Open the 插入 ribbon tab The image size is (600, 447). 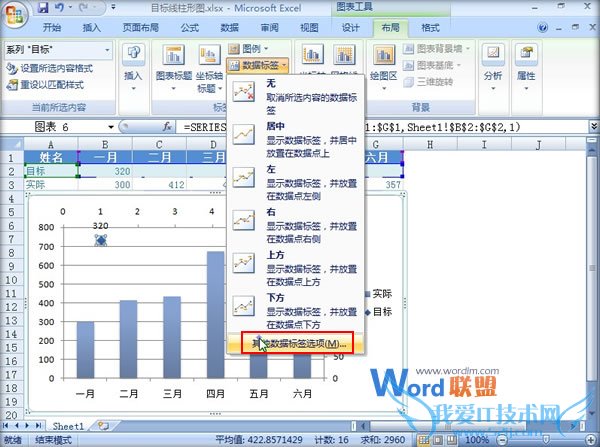tap(92, 28)
